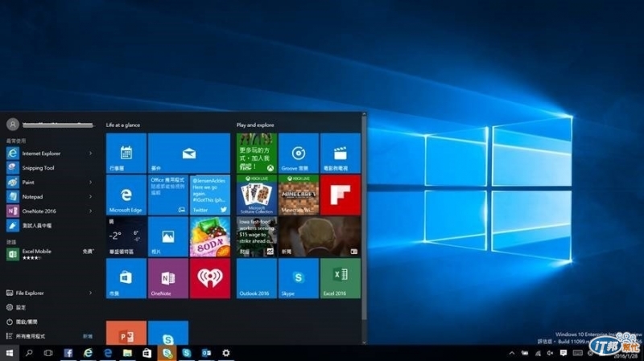Image resolution: width=644 pixels, height=361 pixels.
Task: Open Insider feedback hub entry
Action: tap(48, 225)
